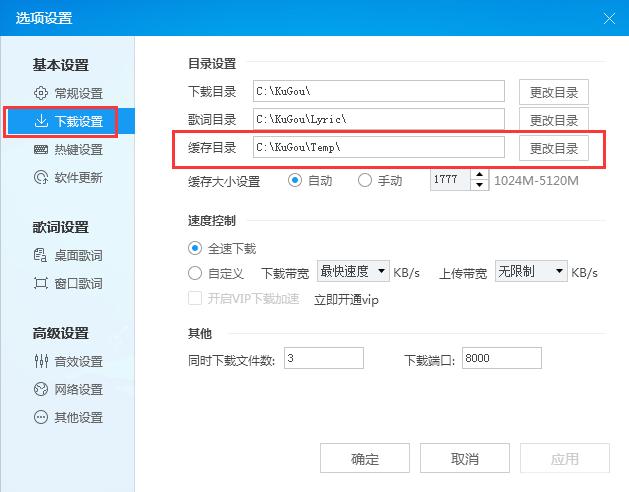Open the 热键设置 section
This screenshot has width=629, height=492.
point(79,150)
